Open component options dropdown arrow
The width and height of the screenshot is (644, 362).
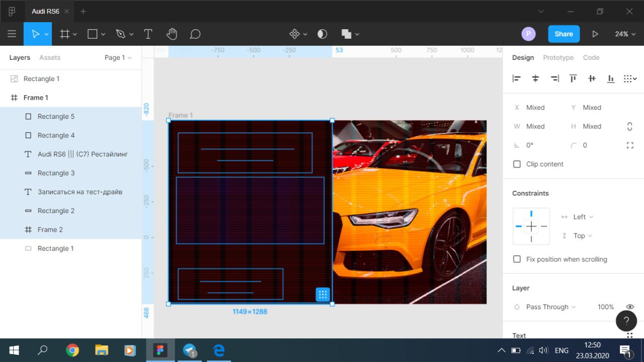[x=305, y=34]
